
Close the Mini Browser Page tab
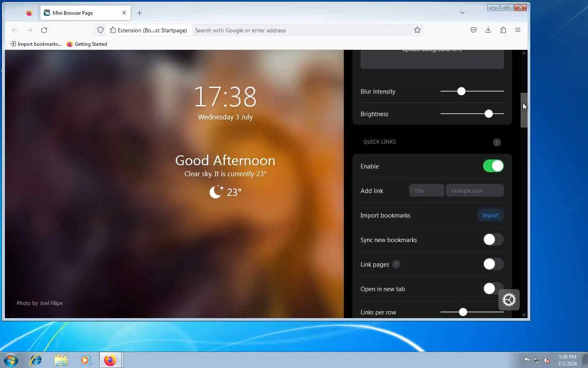(124, 13)
